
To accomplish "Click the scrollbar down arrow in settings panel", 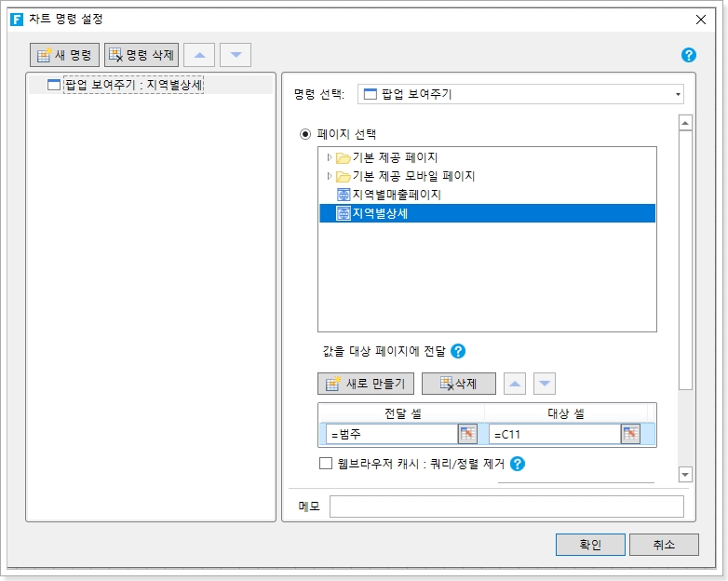I will click(x=685, y=474).
